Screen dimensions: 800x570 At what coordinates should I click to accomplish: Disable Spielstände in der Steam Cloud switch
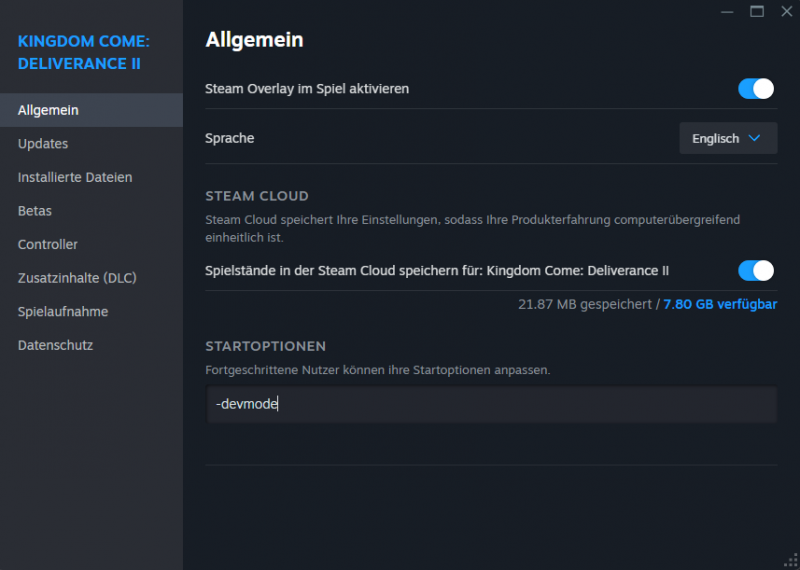pyautogui.click(x=756, y=270)
